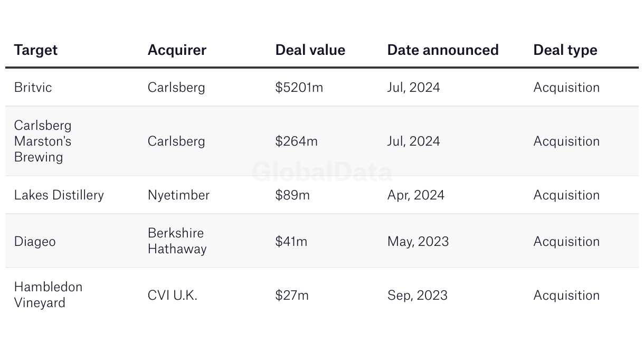Select the Diageo target cell
Viewport: 644px width, 343px height.
[x=35, y=242]
